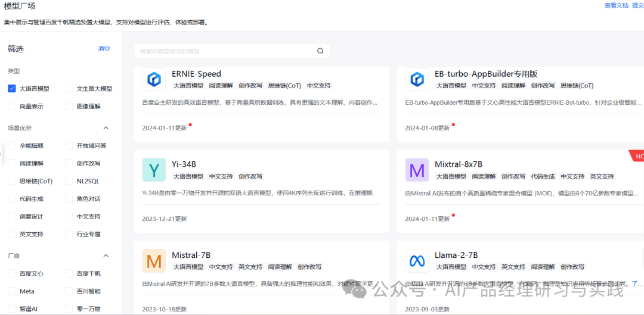
Task: Check the 文生图大模型 checkbox
Action: pyautogui.click(x=69, y=89)
